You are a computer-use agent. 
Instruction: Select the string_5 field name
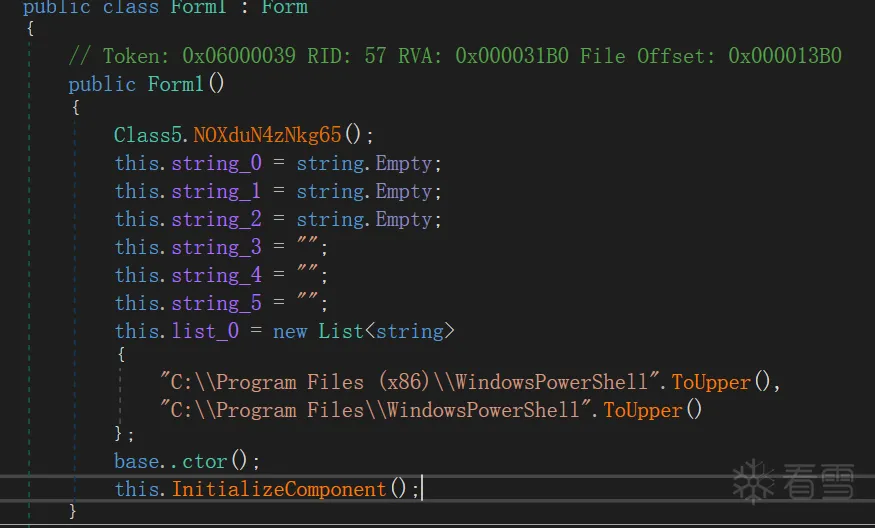(217, 303)
